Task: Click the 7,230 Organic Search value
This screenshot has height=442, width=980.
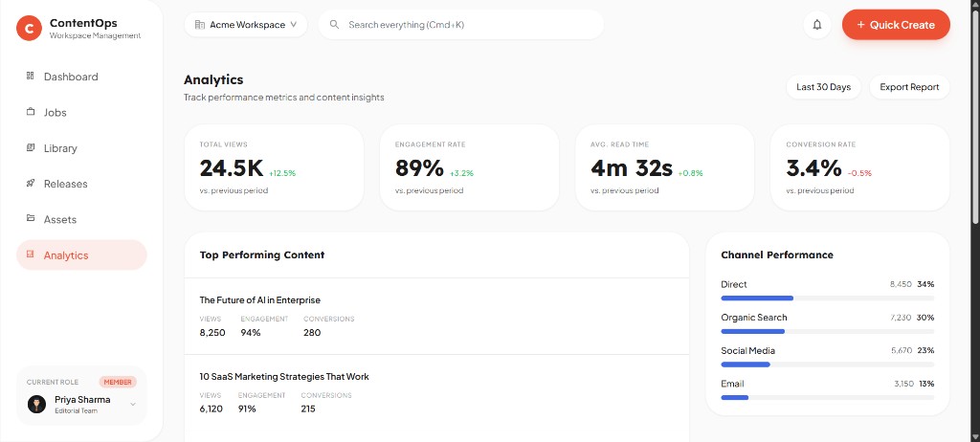Action: tap(901, 318)
